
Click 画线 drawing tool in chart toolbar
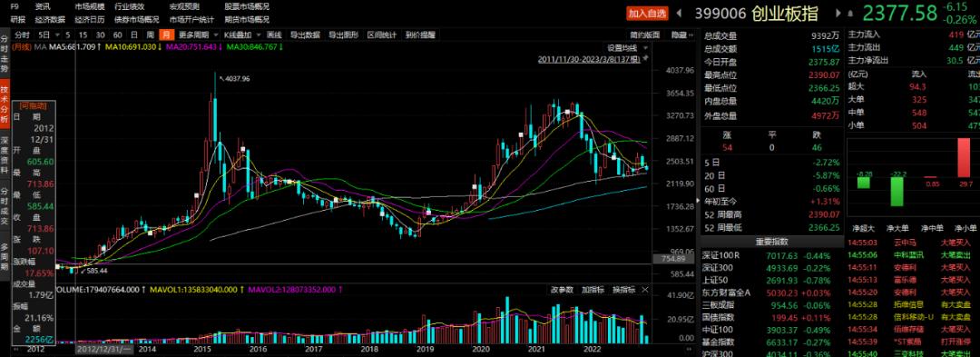point(274,35)
